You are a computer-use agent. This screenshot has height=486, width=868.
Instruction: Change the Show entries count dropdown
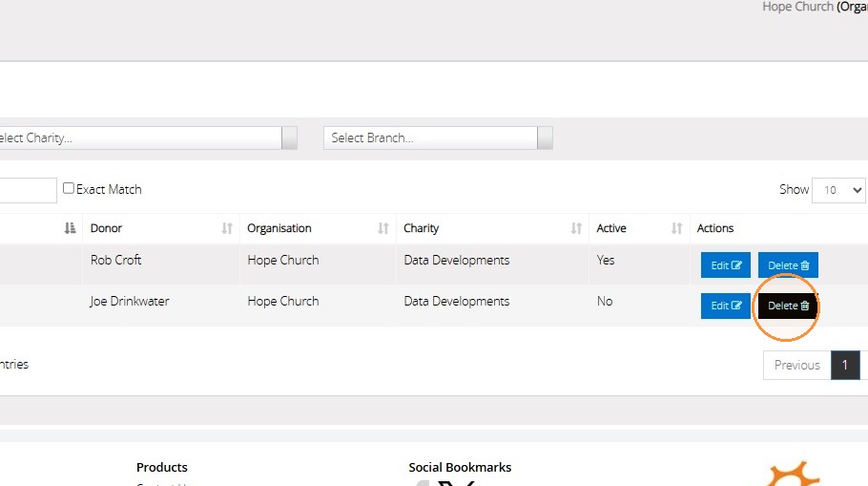[x=838, y=190]
